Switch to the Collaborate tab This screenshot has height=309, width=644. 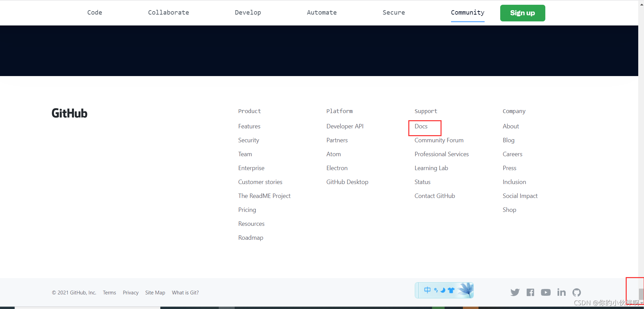(x=169, y=13)
